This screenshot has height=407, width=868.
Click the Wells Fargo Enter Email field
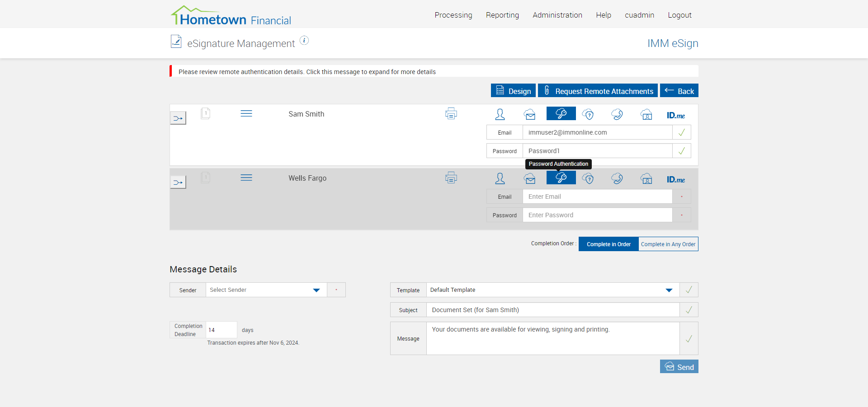[x=597, y=196]
